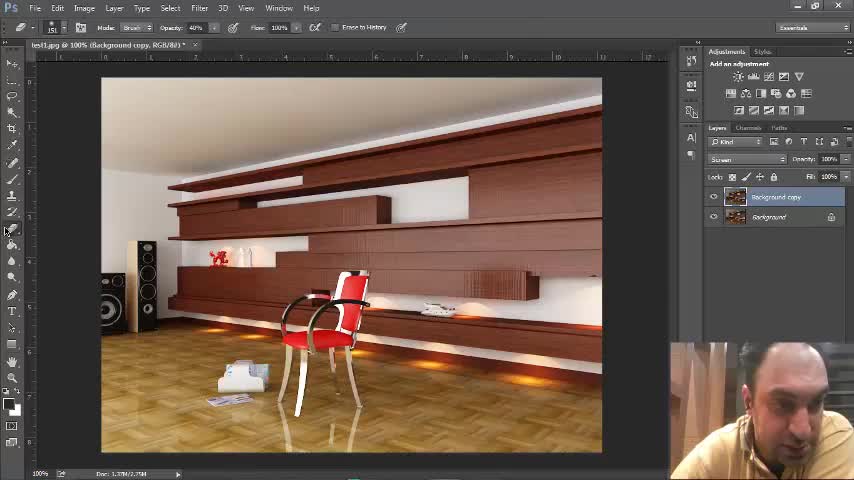This screenshot has height=480, width=854.
Task: Open the Opacity slider dropdown arrow
Action: point(215,28)
